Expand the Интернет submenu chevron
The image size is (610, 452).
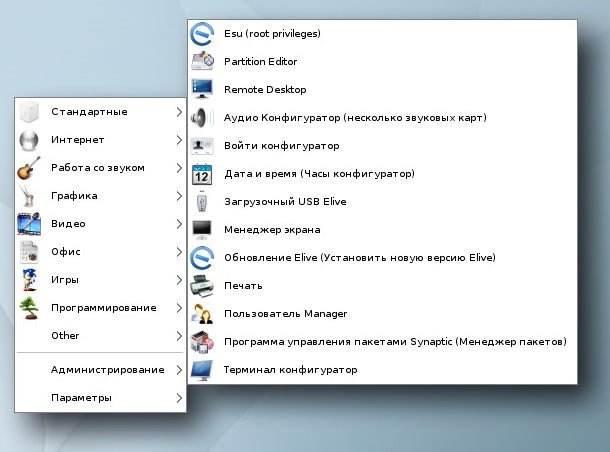click(179, 140)
